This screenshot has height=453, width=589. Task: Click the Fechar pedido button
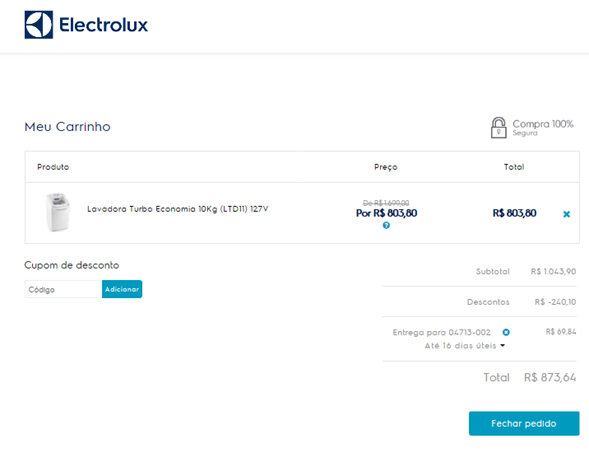[524, 423]
